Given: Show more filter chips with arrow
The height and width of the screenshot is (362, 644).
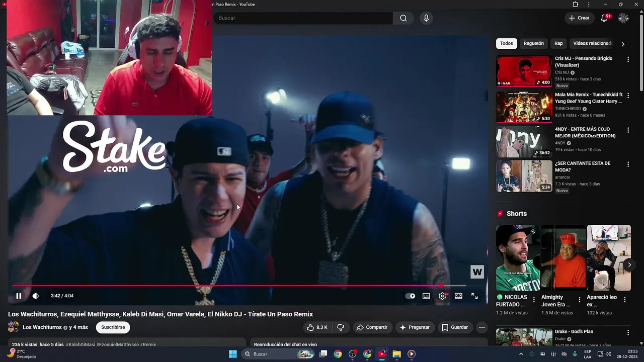Looking at the screenshot, I should pos(623,44).
